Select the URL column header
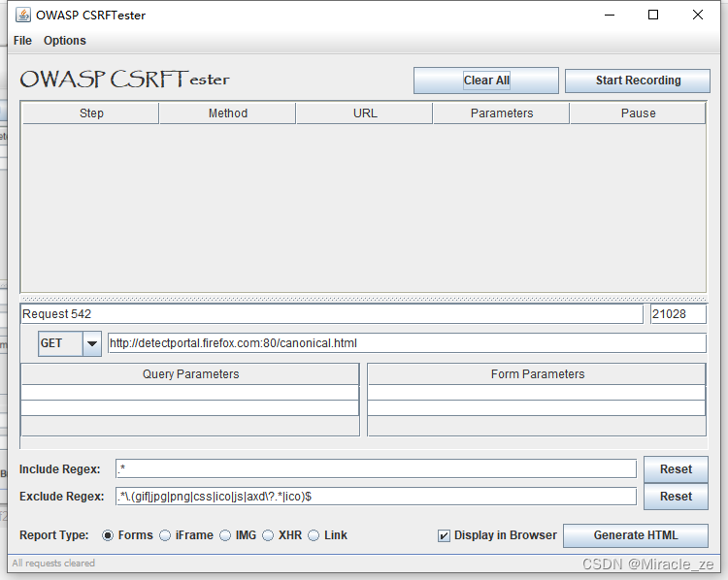Screen dimensions: 728x580 click(x=364, y=113)
